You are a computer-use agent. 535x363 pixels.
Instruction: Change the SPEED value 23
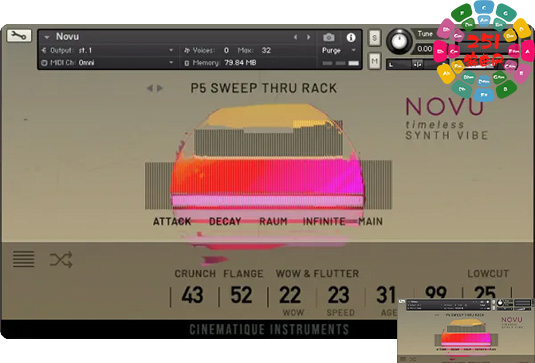pyautogui.click(x=338, y=295)
